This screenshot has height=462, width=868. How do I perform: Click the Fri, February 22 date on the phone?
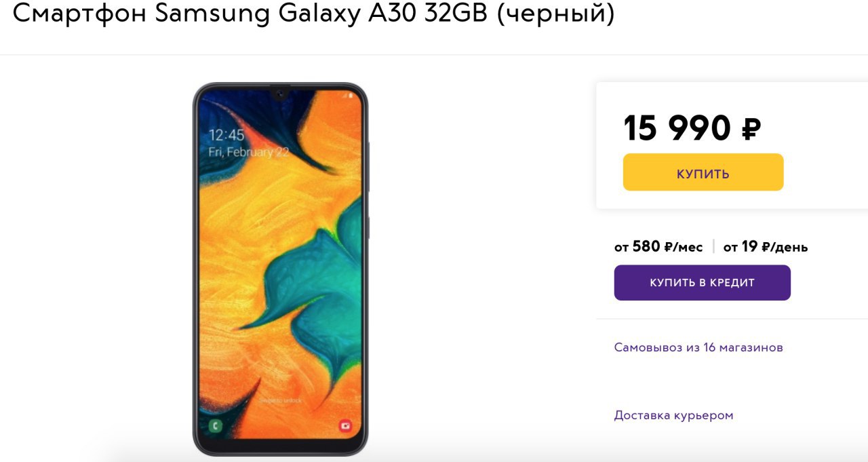coord(248,152)
